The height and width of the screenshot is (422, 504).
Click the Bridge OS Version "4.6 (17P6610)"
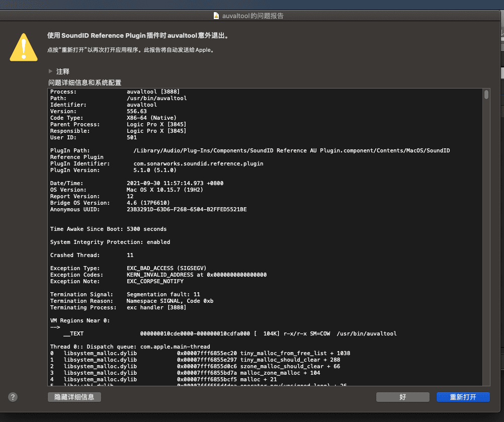(x=148, y=203)
